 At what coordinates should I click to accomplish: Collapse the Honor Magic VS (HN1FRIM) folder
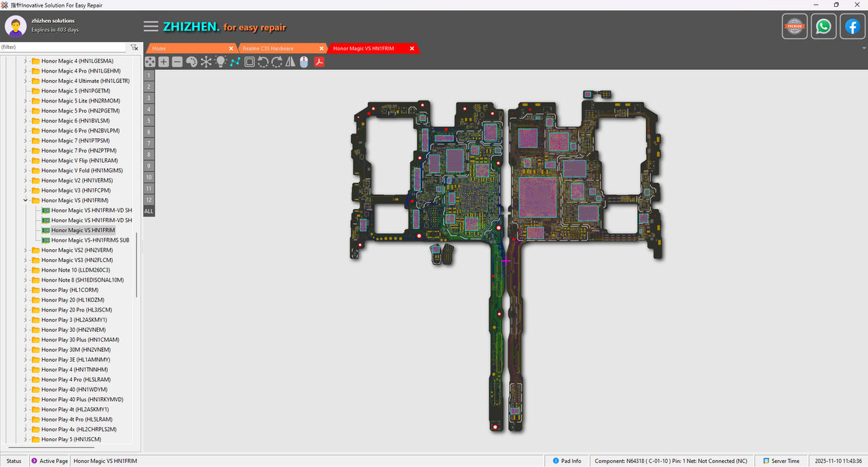coord(26,200)
